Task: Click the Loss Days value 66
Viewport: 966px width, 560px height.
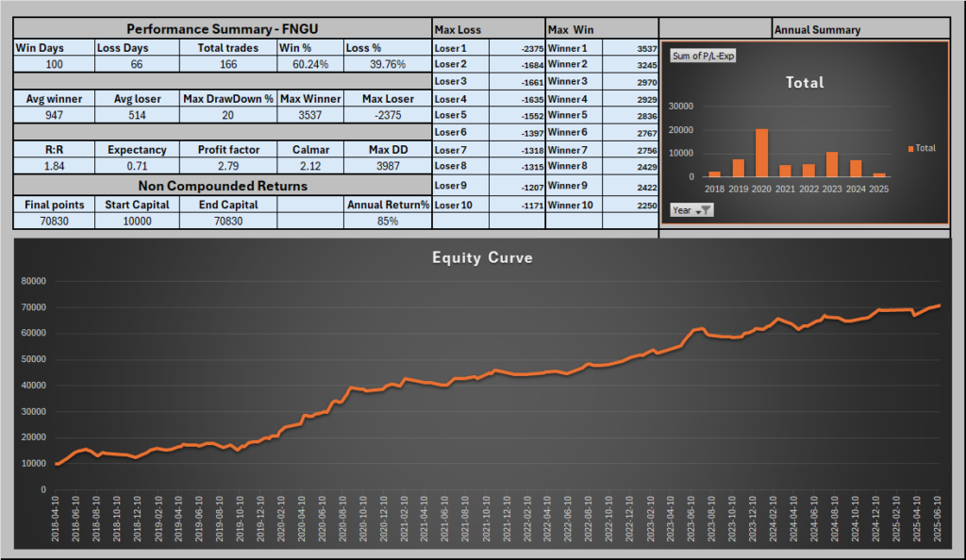Action: click(137, 64)
